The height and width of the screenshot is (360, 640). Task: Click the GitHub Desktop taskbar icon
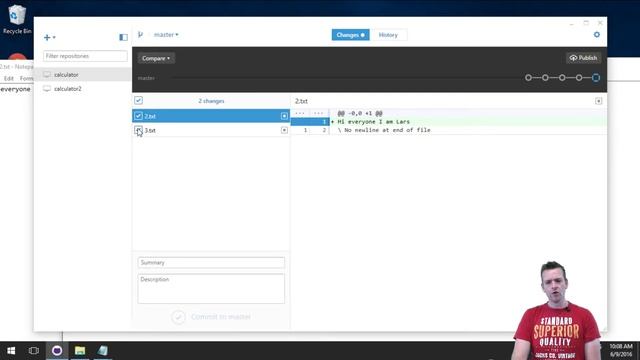pos(57,351)
